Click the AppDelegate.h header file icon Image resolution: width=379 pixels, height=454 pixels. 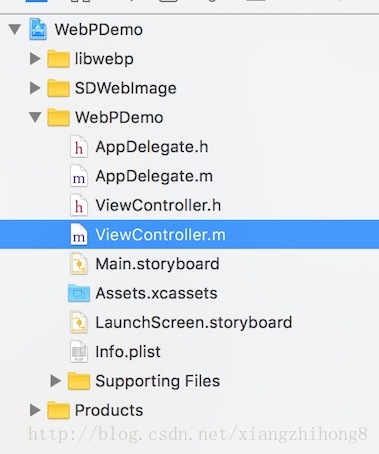tap(79, 147)
